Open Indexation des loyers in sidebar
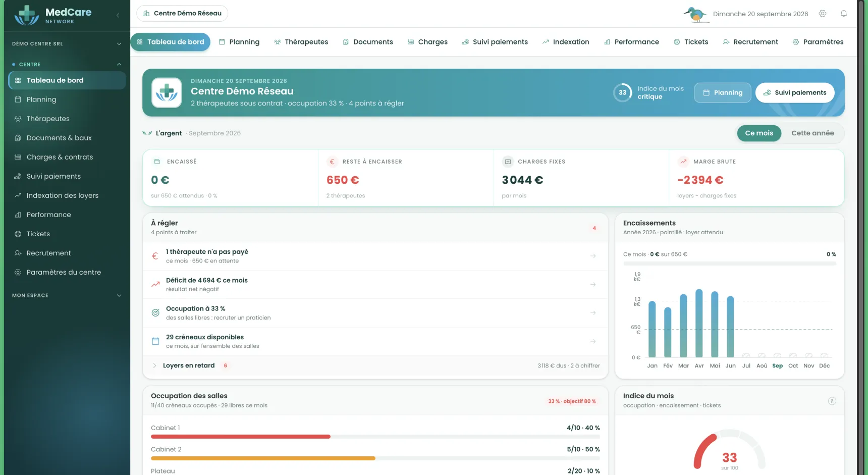Screen dimensions: 868x475 pos(67,195)
